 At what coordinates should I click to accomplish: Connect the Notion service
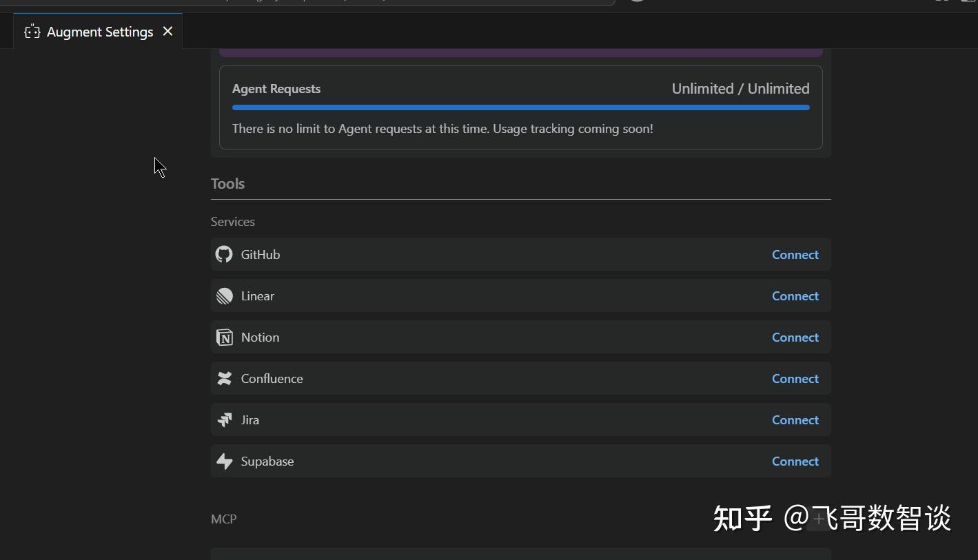pyautogui.click(x=794, y=337)
